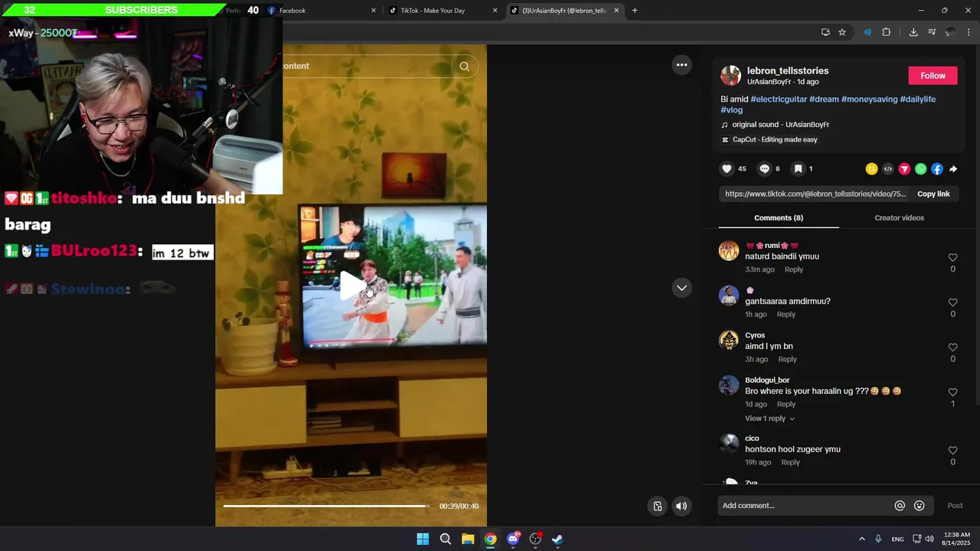Like rumi's comment "naturd baindii ymuu"
The height and width of the screenshot is (551, 980).
[952, 258]
